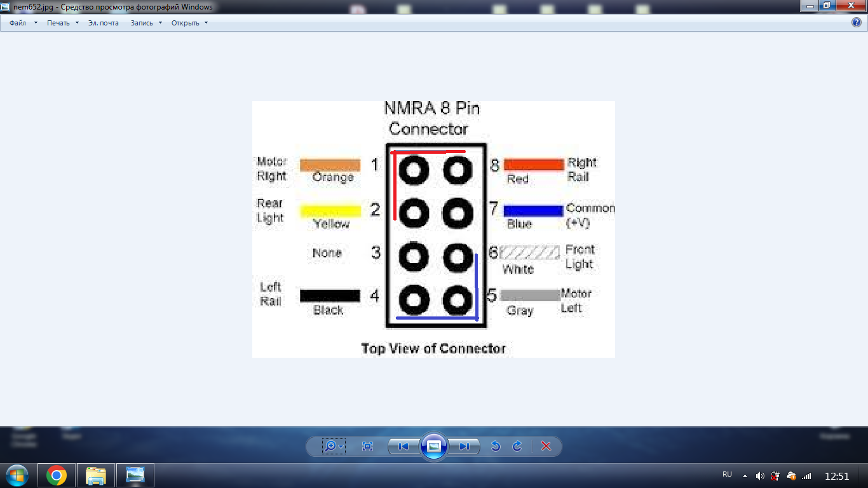Expand the Открыть dropdown menu
The width and height of the screenshot is (868, 488).
click(x=189, y=23)
